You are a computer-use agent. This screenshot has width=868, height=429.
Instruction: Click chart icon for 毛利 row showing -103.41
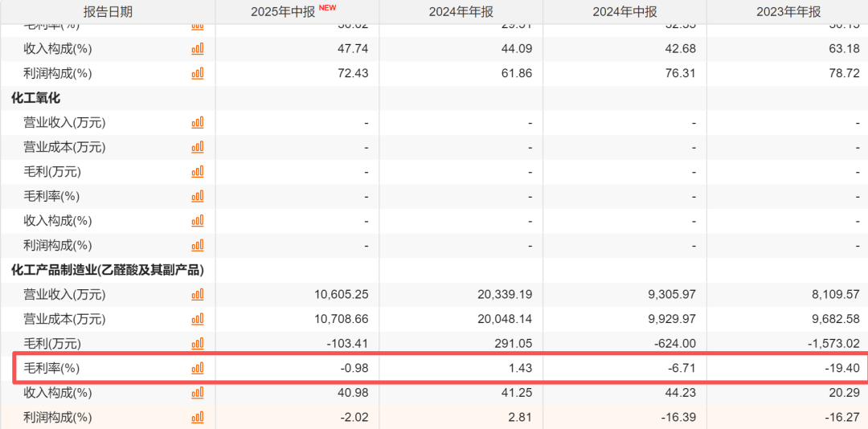[197, 344]
